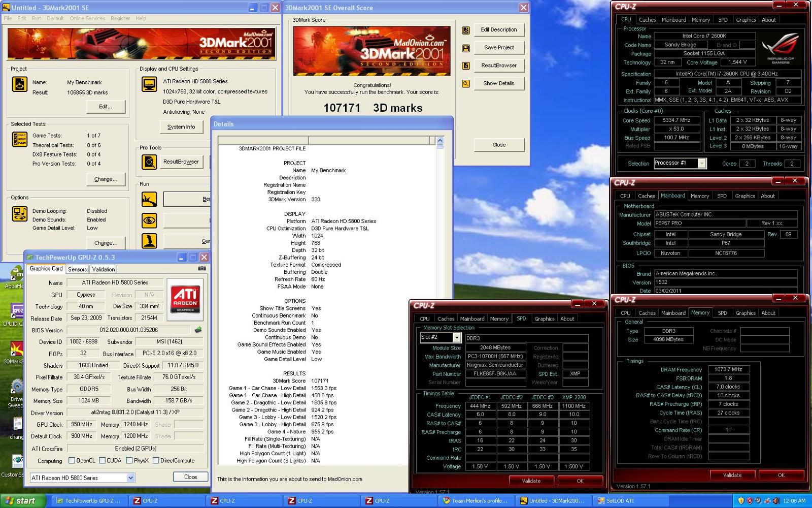The height and width of the screenshot is (508, 812).
Task: Click the Selected Tests checklist icon
Action: (20, 139)
